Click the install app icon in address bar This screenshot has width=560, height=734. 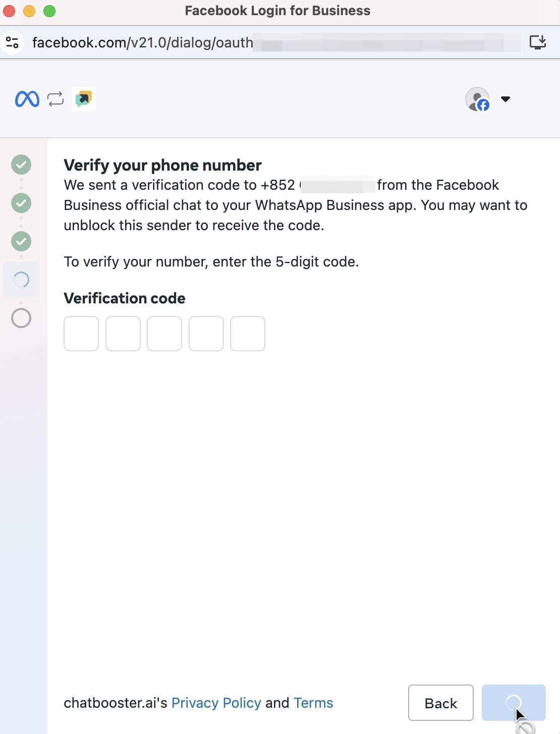[538, 42]
